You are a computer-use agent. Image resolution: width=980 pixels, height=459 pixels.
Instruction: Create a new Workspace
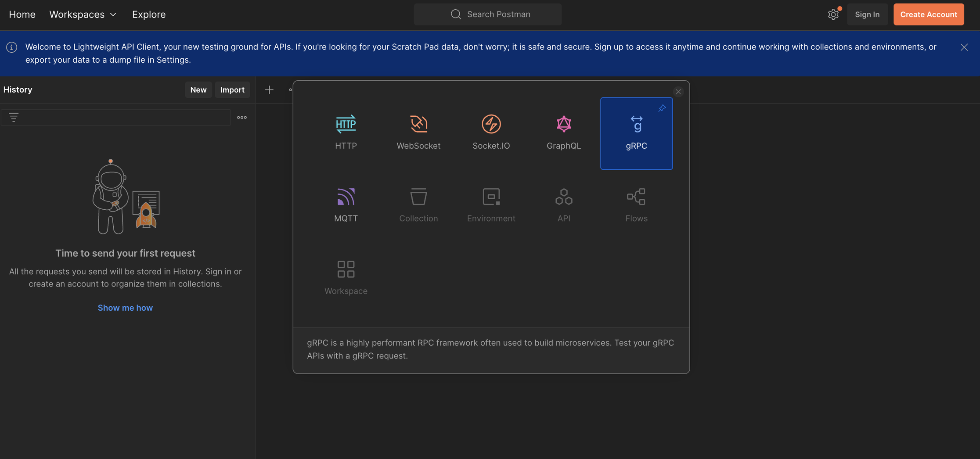[346, 276]
